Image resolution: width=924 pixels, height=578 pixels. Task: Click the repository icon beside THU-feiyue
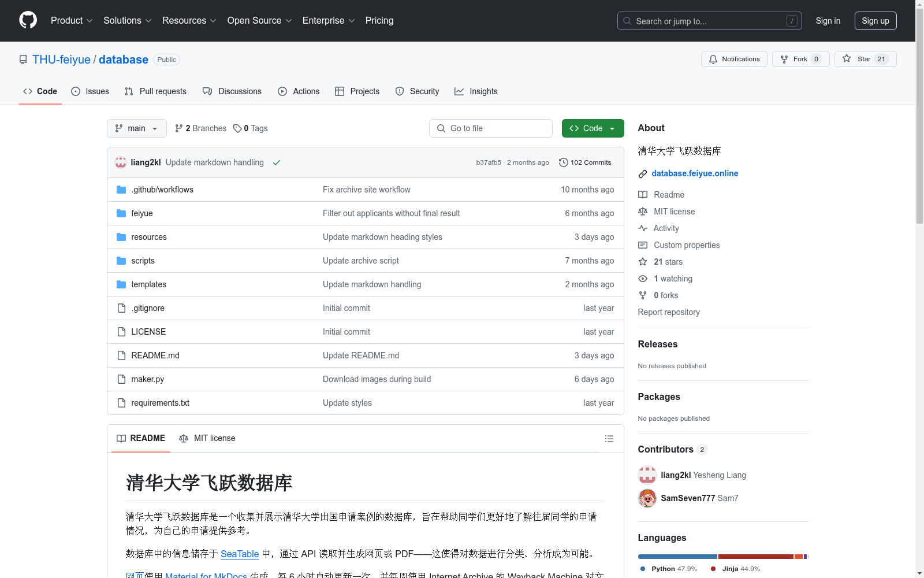point(23,60)
